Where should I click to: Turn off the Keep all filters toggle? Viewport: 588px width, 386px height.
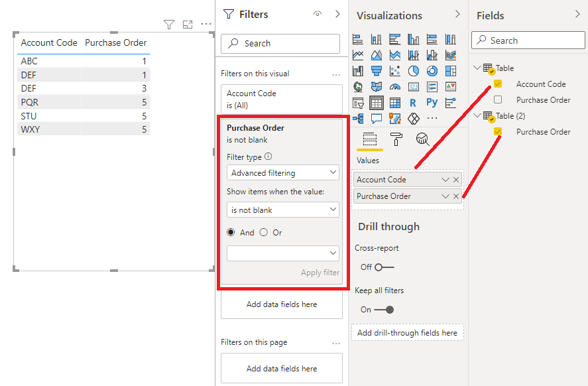[x=384, y=310]
